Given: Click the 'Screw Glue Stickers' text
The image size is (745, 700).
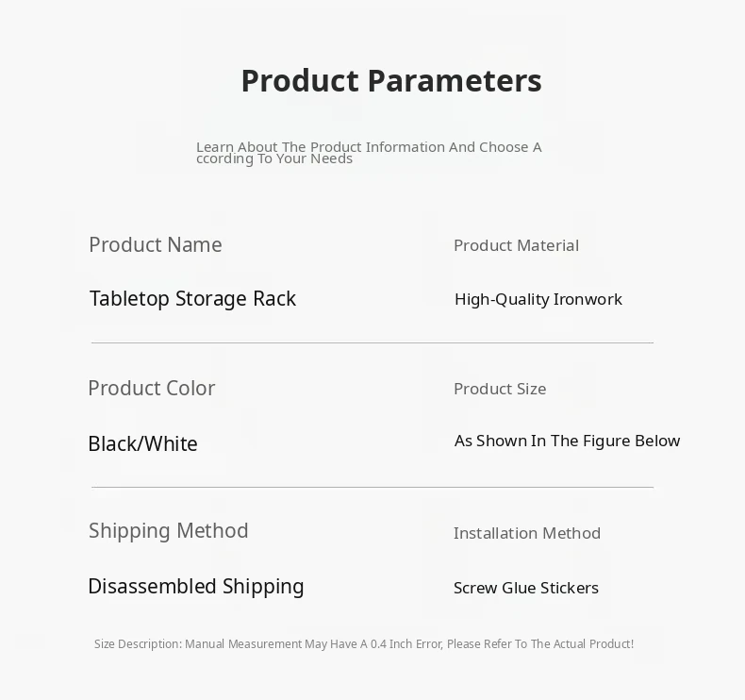Looking at the screenshot, I should 525,588.
